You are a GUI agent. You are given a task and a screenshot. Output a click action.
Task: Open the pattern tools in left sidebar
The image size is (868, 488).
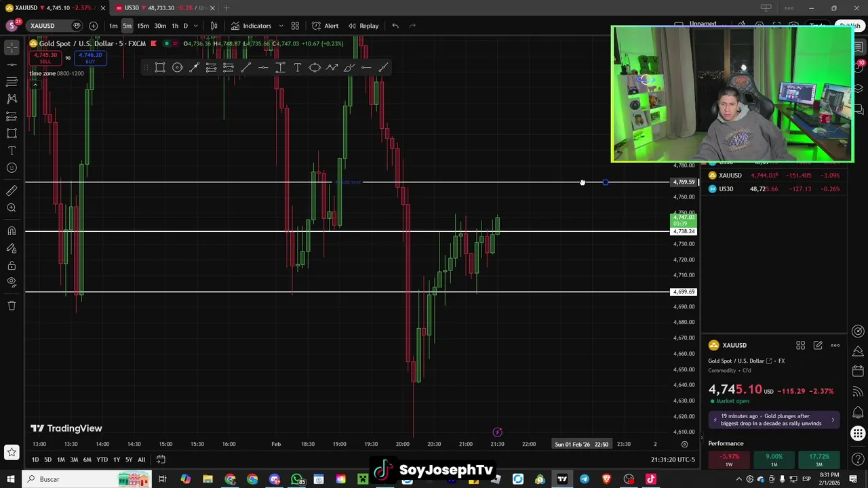[12, 98]
